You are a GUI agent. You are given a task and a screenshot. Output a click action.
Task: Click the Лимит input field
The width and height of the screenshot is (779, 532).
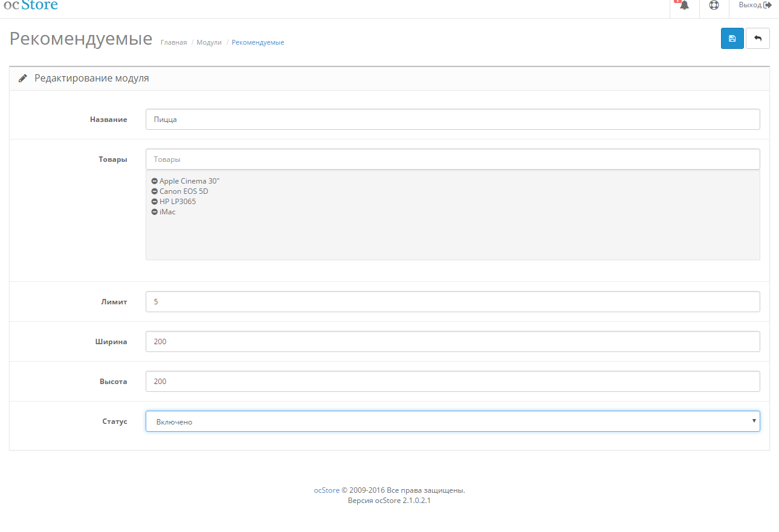click(453, 302)
